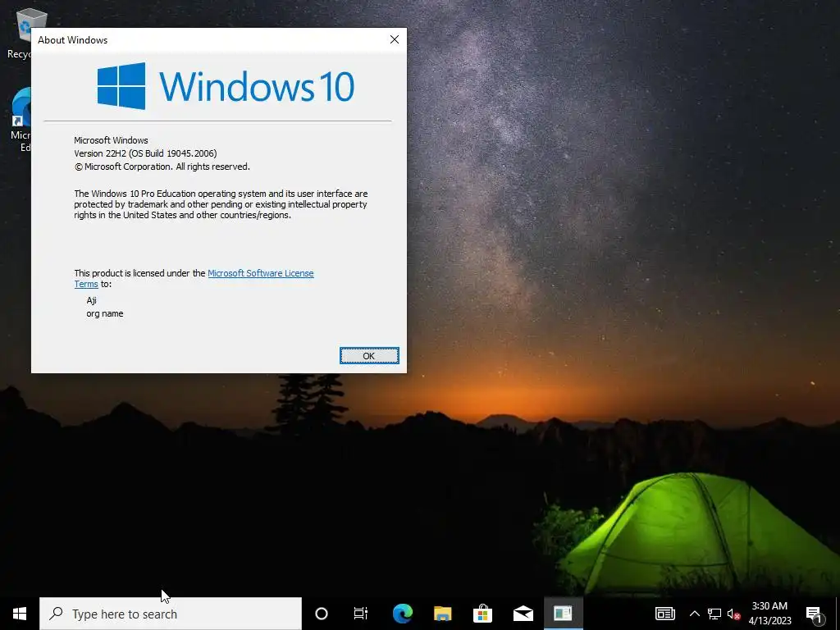Open File Explorer from the taskbar
The image size is (840, 630).
pos(442,614)
